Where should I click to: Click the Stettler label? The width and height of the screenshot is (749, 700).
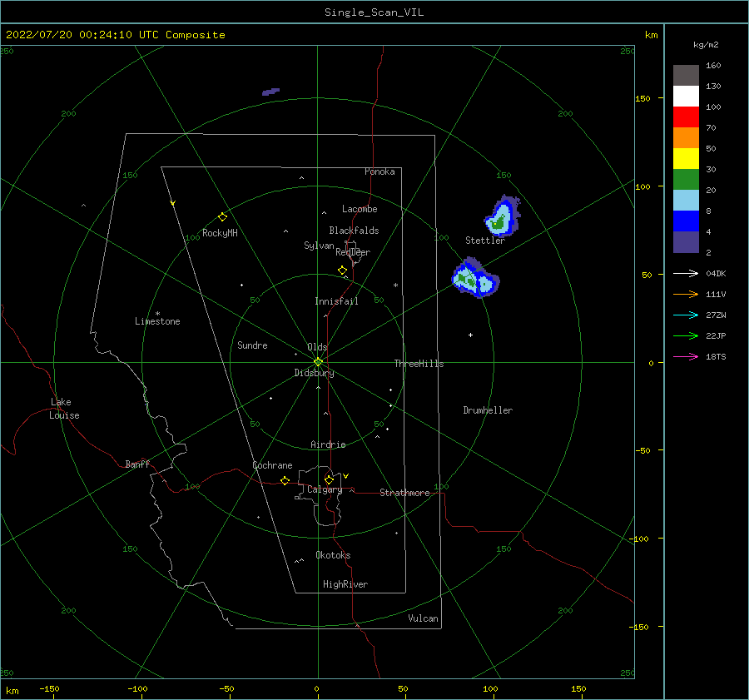coord(485,241)
